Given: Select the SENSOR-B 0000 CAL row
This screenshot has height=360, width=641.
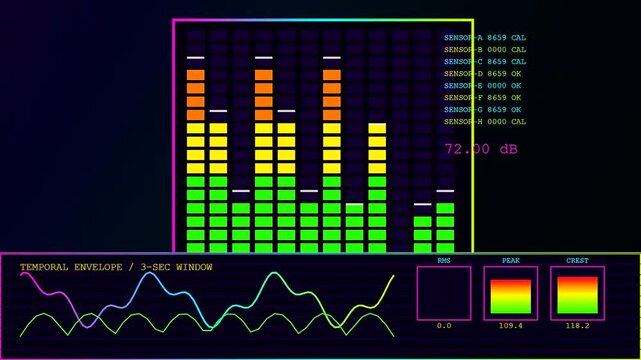Looking at the screenshot, I should pos(485,50).
